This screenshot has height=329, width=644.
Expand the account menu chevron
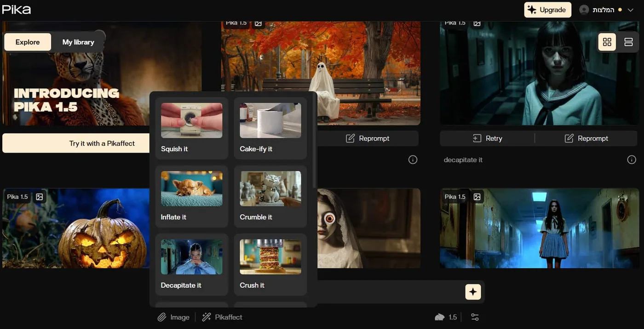tap(631, 10)
